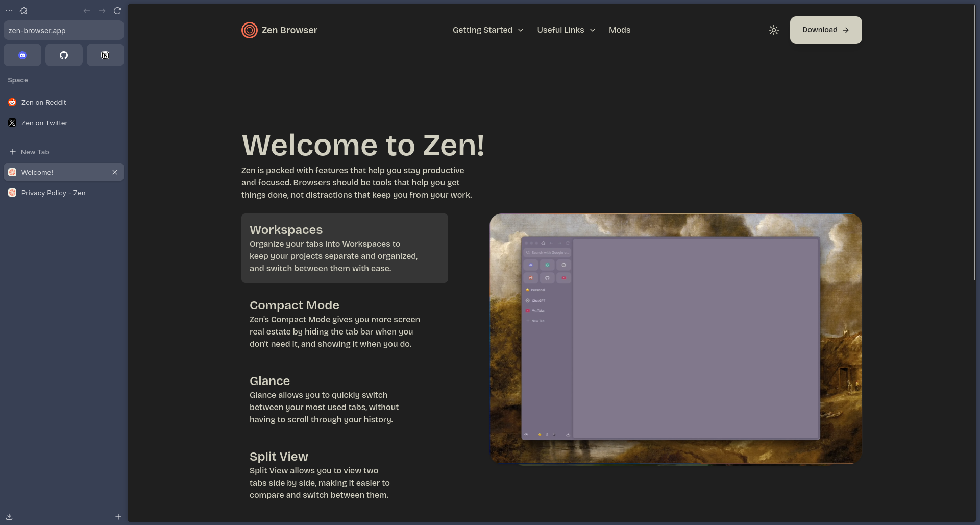This screenshot has height=525, width=980.
Task: Select the Space workspace label
Action: coord(18,80)
